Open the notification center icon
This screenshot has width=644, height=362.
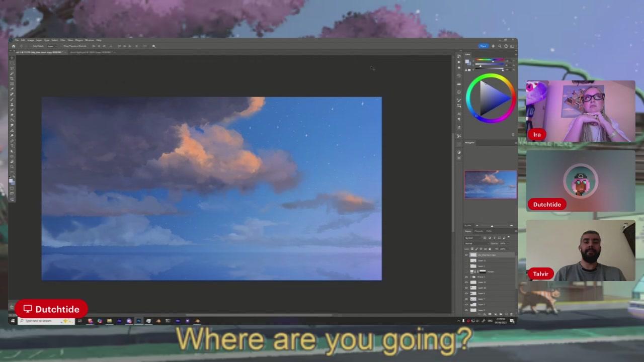point(512,321)
